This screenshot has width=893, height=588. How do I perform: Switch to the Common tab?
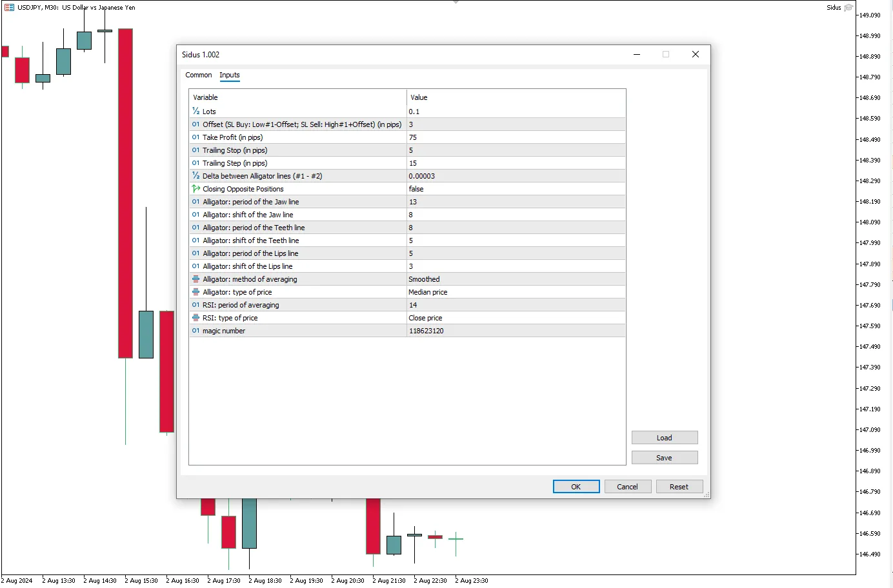pos(198,75)
